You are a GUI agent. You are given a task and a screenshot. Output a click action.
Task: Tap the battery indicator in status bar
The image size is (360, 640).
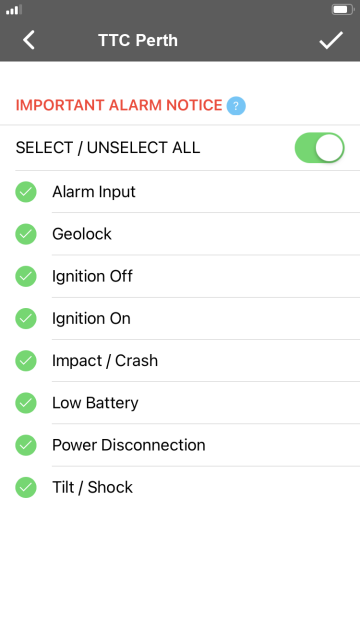tap(342, 9)
